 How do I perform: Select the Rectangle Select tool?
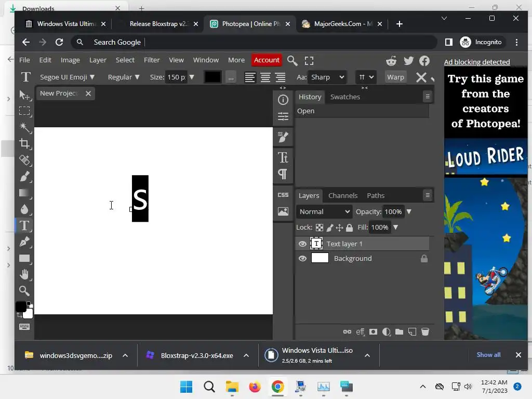tap(24, 111)
